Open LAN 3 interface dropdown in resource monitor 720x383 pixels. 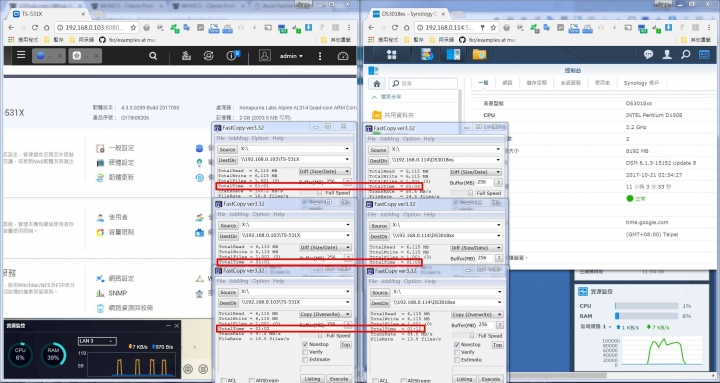[x=97, y=341]
